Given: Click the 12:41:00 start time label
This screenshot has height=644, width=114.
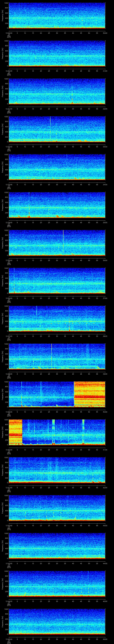Looking at the screenshot, I should [9, 487].
